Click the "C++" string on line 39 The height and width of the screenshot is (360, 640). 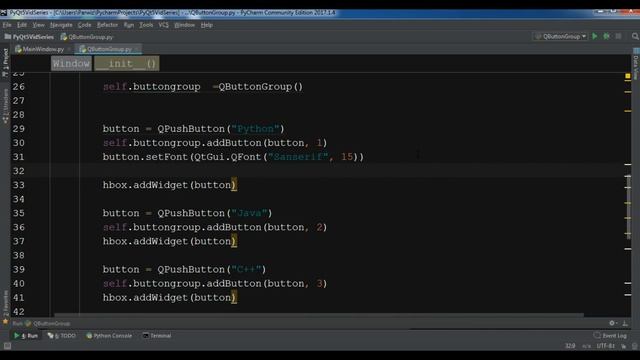click(246, 269)
